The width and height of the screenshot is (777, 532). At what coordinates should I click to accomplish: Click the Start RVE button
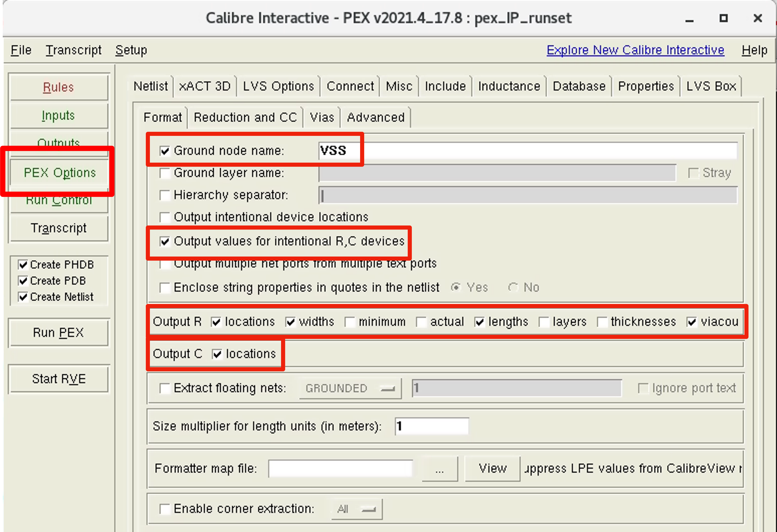point(59,379)
